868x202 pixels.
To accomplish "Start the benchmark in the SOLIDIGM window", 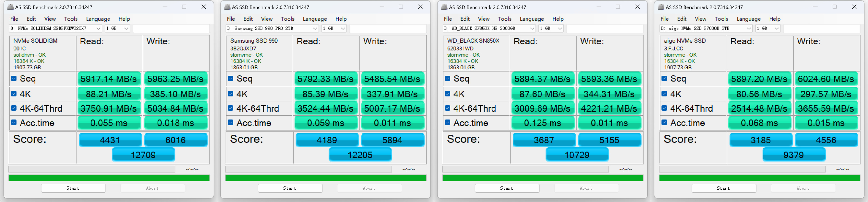I will coord(73,188).
